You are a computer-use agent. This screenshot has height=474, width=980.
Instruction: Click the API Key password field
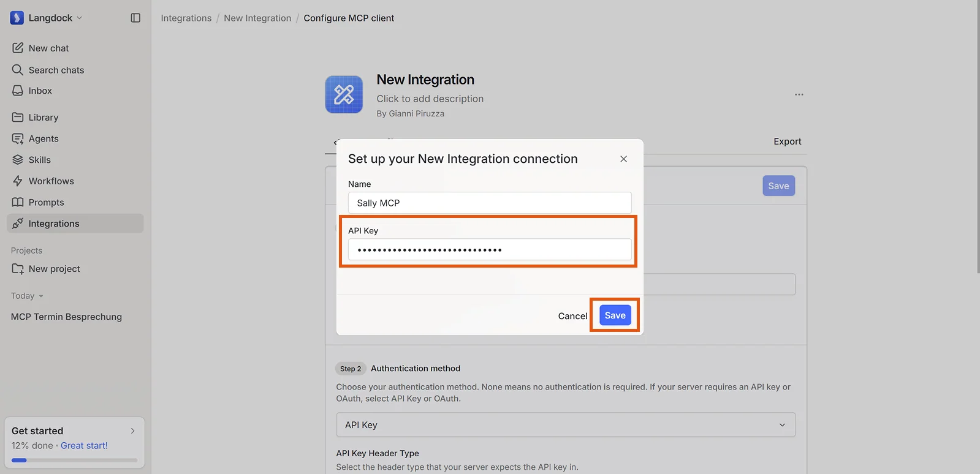click(x=490, y=249)
